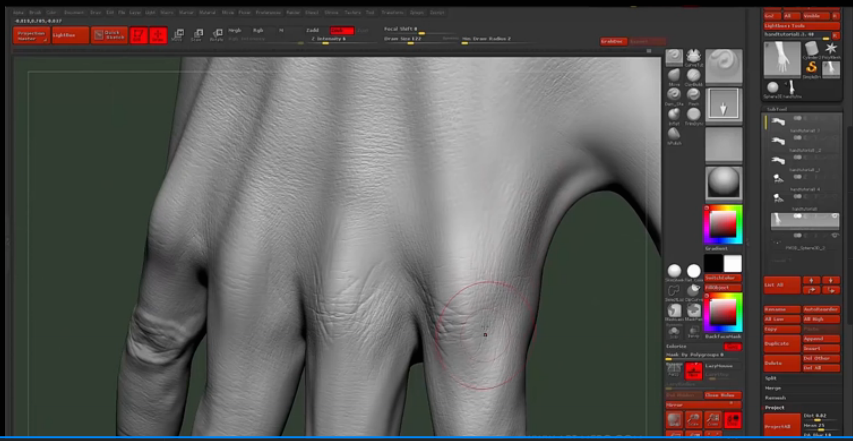Select the SelectLasso brush icon

tap(674, 291)
